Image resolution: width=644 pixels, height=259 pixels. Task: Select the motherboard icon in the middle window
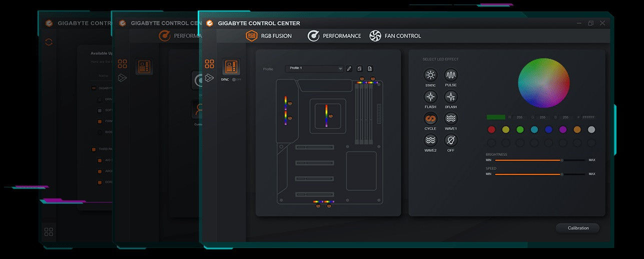144,66
